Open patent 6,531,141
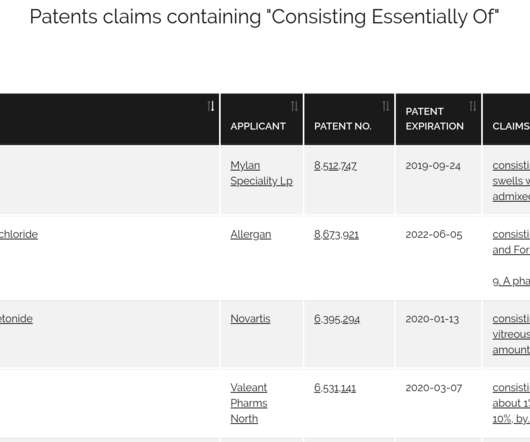Viewport: 530px width, 442px height. (335, 388)
